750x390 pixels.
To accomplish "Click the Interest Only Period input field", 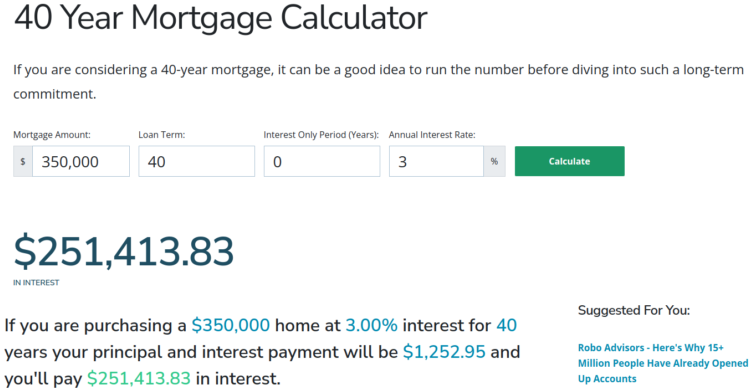I will pyautogui.click(x=322, y=161).
